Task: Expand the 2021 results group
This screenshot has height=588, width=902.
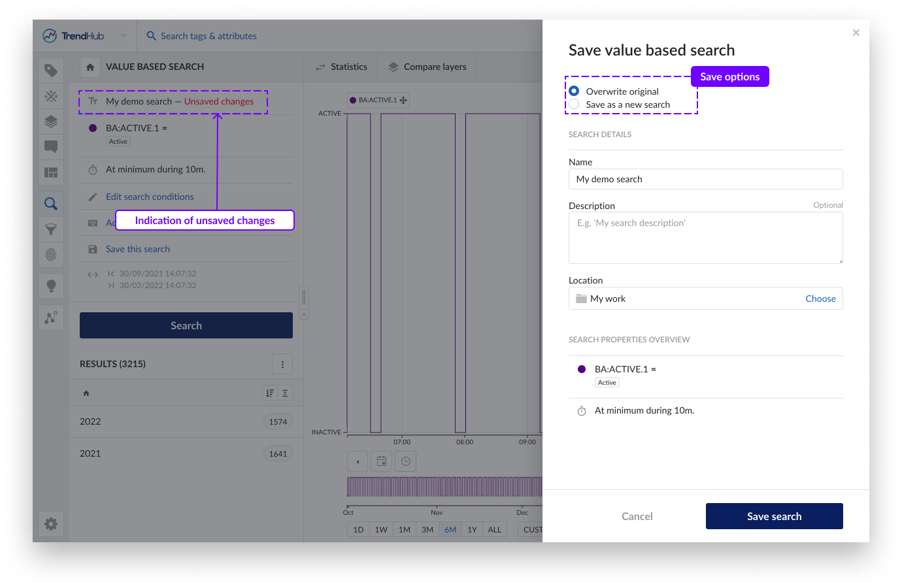Action: tap(186, 453)
